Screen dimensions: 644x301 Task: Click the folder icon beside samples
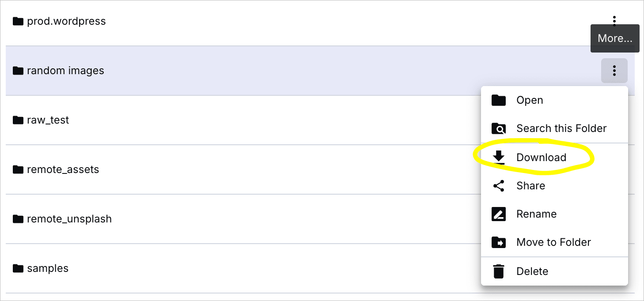pyautogui.click(x=18, y=268)
